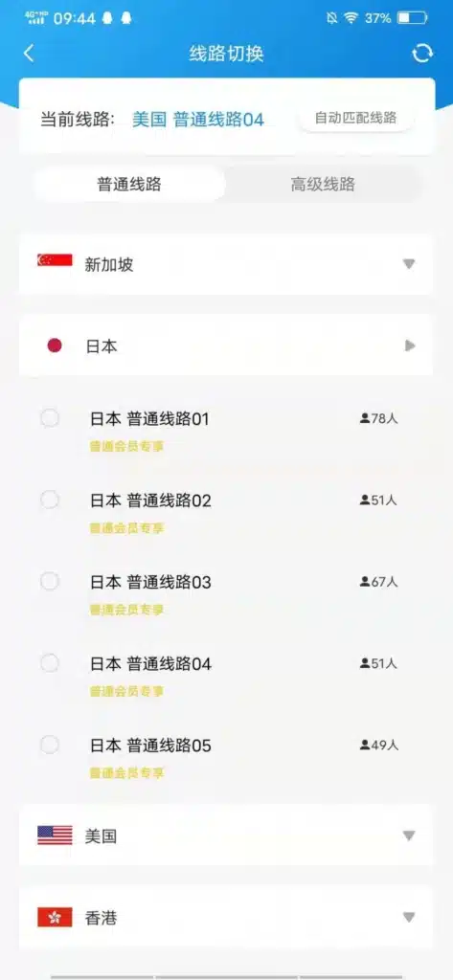The width and height of the screenshot is (453, 980).
Task: Tap the Japan flag icon
Action: pyautogui.click(x=55, y=345)
